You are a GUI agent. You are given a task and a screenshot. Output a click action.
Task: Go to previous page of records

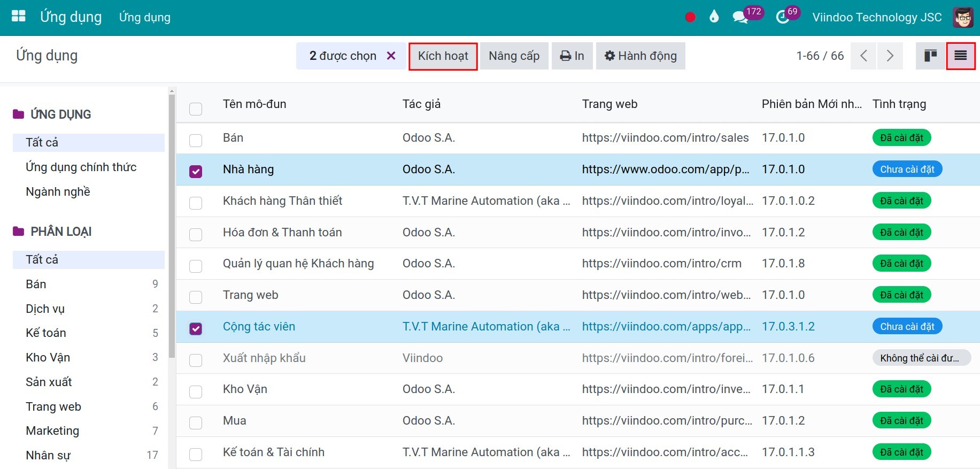(863, 56)
